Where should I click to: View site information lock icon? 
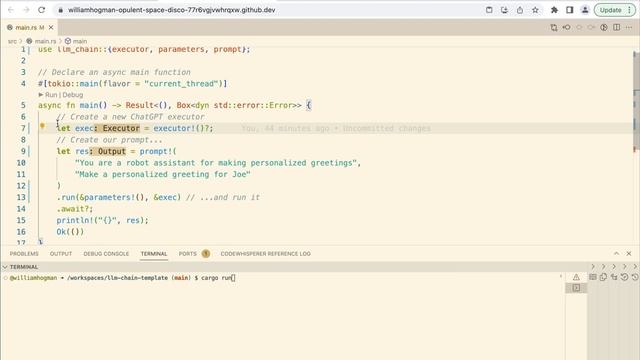pos(60,10)
